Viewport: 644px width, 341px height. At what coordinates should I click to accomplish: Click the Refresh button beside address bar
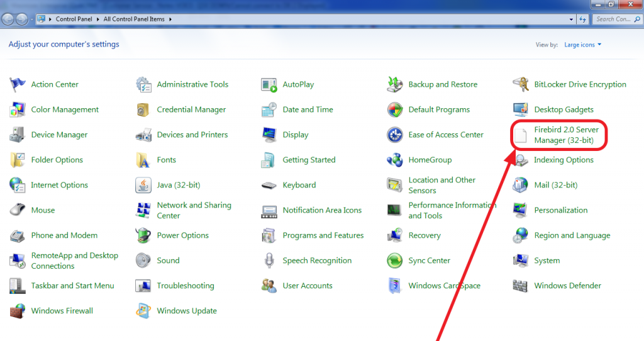[583, 20]
